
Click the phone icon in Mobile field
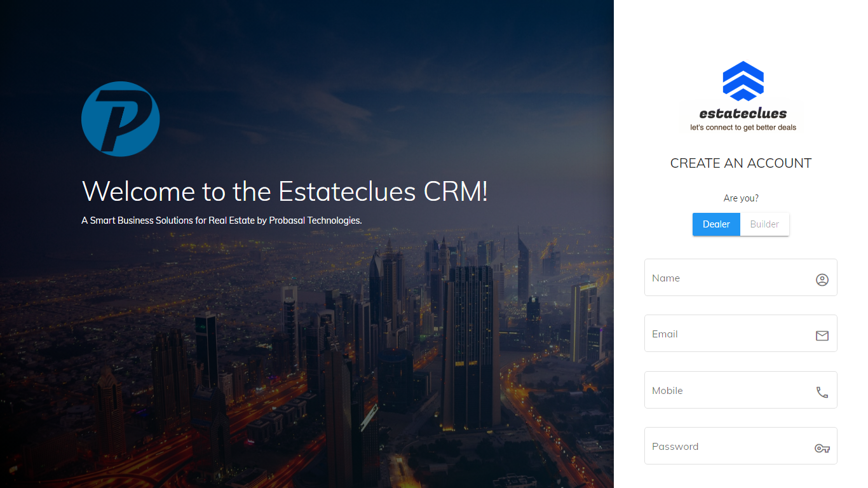click(822, 392)
